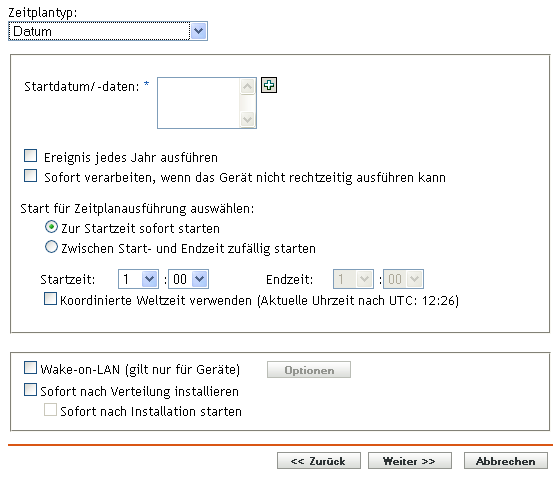Viewport: 560px width, 481px height.
Task: Check Sofort nach Verteilung installieren
Action: click(x=30, y=390)
